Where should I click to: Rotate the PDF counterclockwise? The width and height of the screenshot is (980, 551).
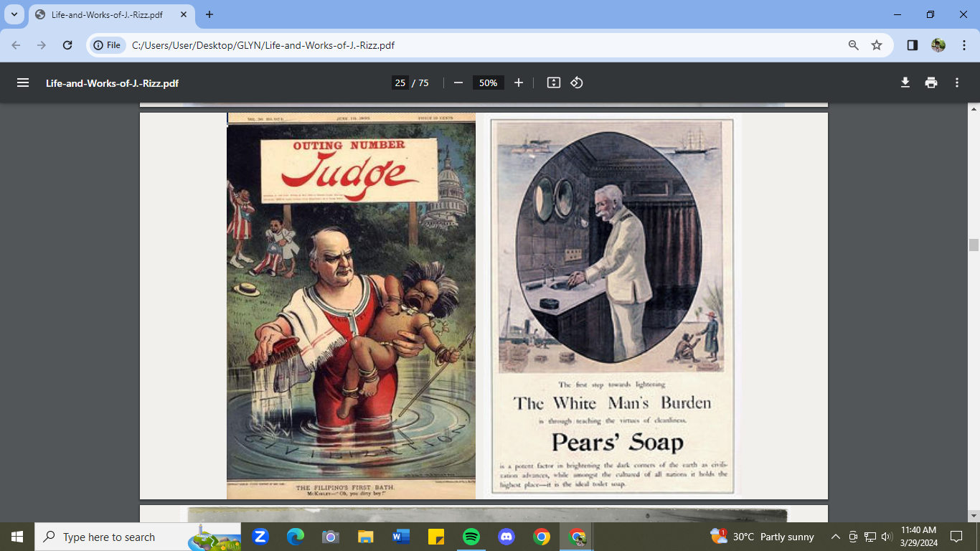pos(577,83)
